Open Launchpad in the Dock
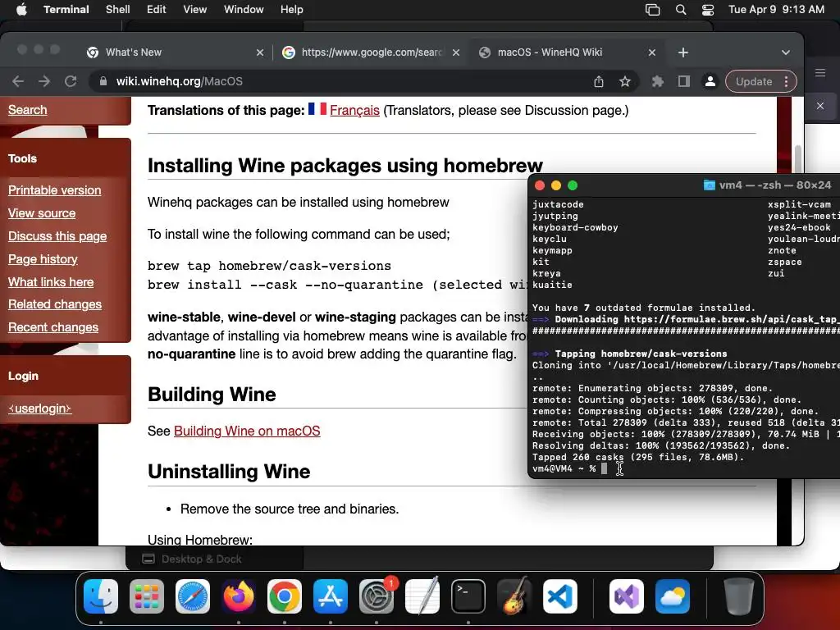The height and width of the screenshot is (630, 840). [x=147, y=596]
